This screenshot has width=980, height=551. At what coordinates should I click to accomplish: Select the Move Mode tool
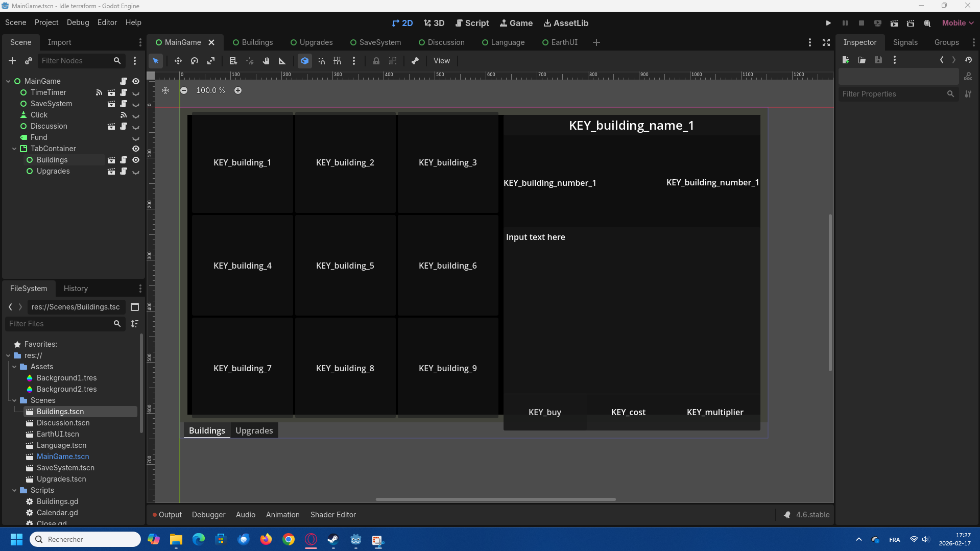(178, 61)
